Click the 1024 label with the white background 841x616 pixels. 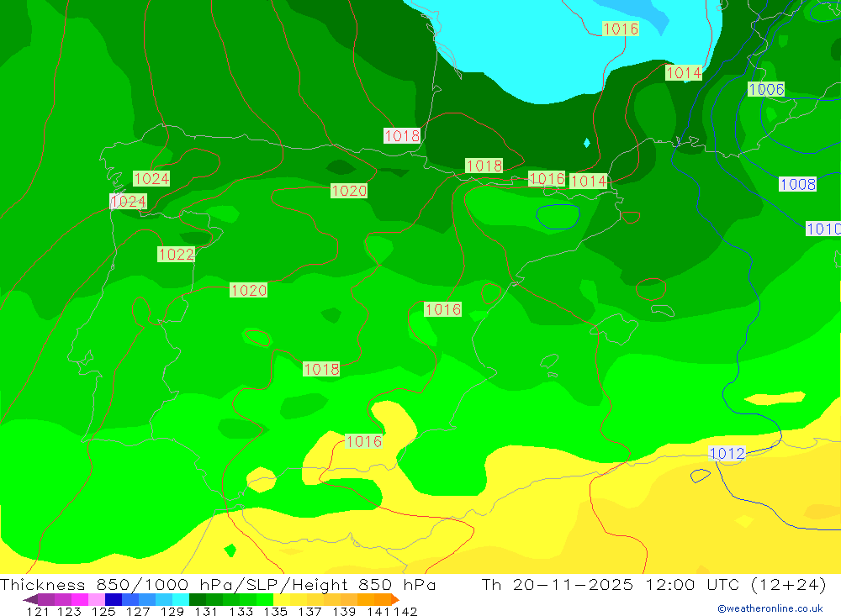coord(128,202)
